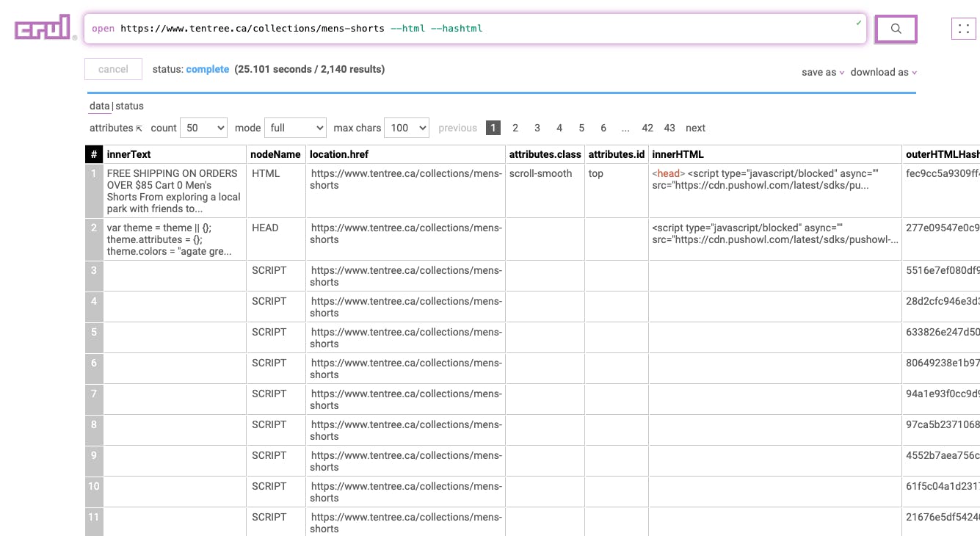The width and height of the screenshot is (980, 536).
Task: Run query with magnifier search button
Action: coord(896,29)
